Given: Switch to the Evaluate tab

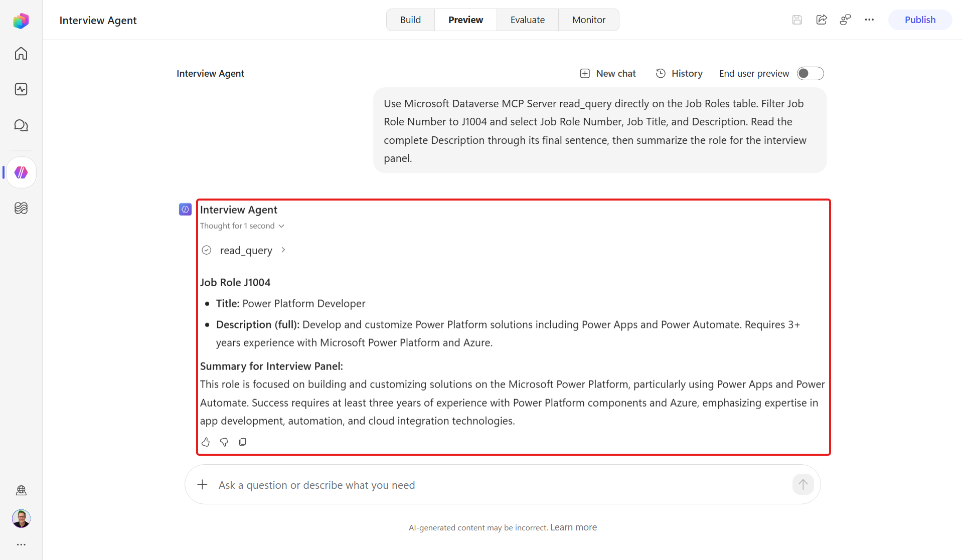Looking at the screenshot, I should click(527, 20).
